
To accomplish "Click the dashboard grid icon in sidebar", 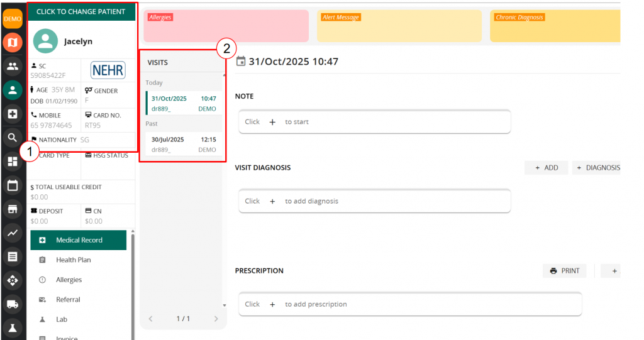I will click(x=13, y=162).
